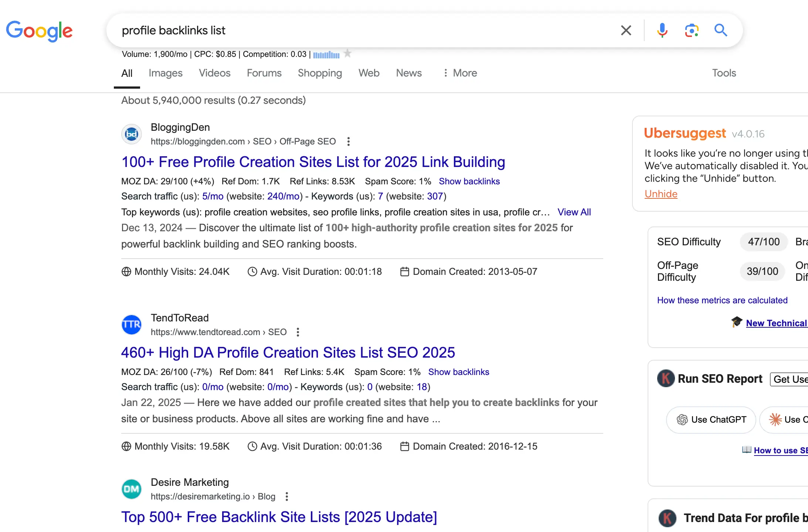Open Google Lens image search icon
Screen dimensions: 808x532
pyautogui.click(x=692, y=30)
